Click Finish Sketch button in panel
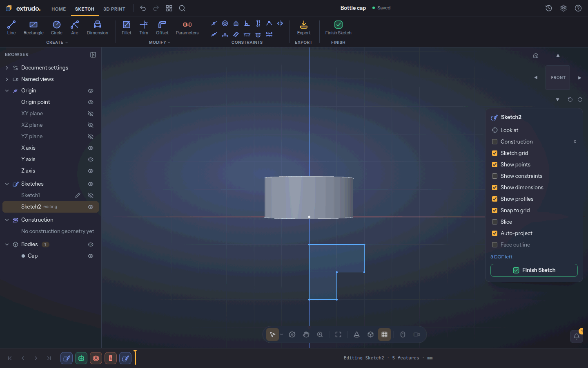 534,270
